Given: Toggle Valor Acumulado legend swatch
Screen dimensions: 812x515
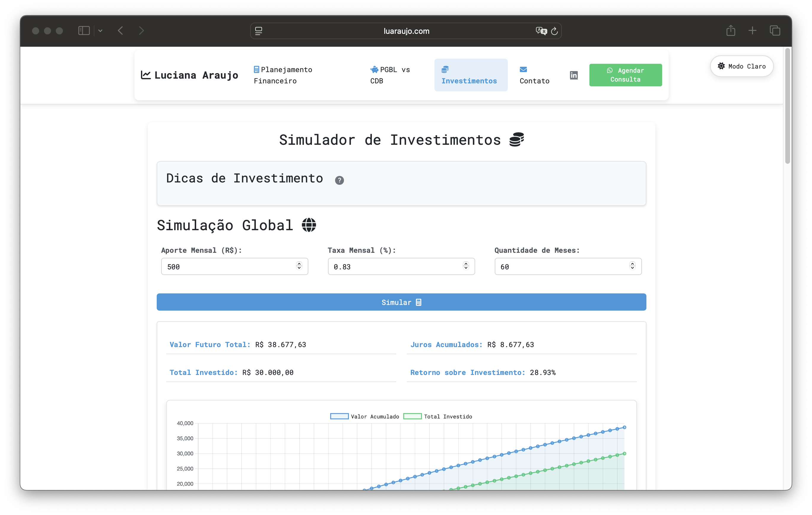Looking at the screenshot, I should [x=339, y=416].
